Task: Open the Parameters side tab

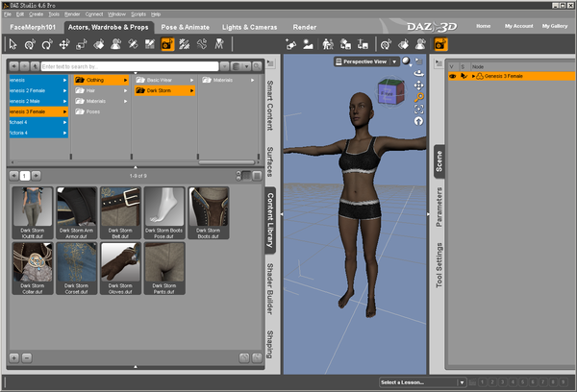Action: click(x=439, y=207)
